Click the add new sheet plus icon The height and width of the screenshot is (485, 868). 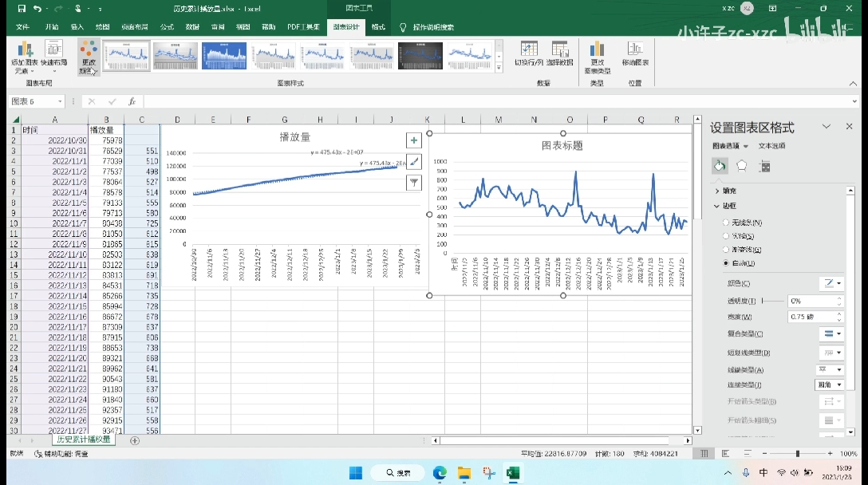click(135, 440)
